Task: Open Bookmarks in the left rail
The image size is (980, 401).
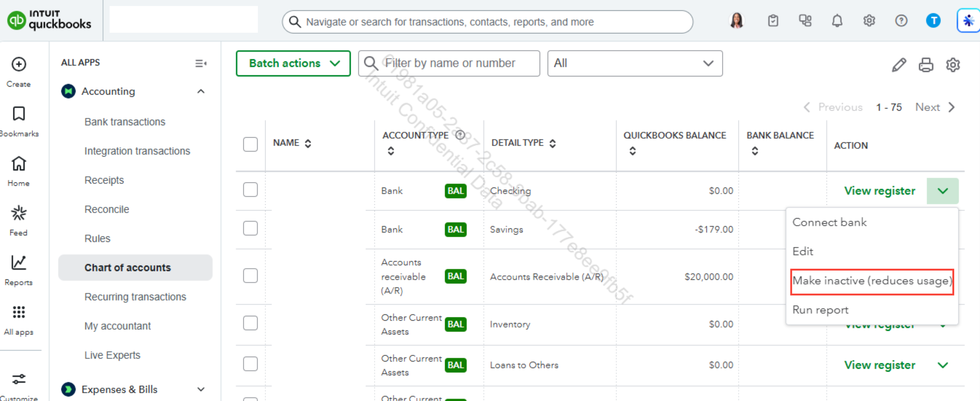Action: 19,114
